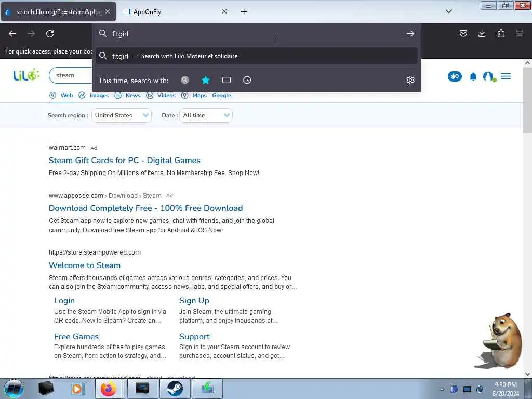Click the https://store.steampowered.com URL text
This screenshot has width=532, height=399.
click(95, 252)
